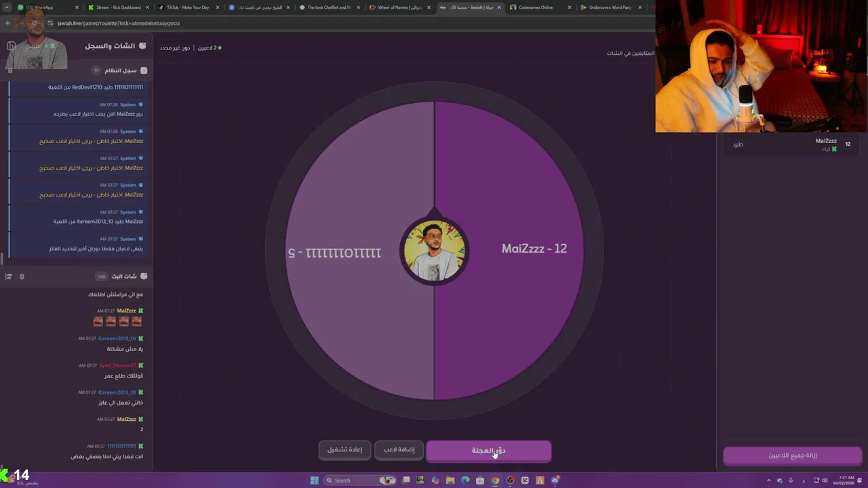Click the taskbar Search box
This screenshot has width=868, height=488.
pos(359,480)
